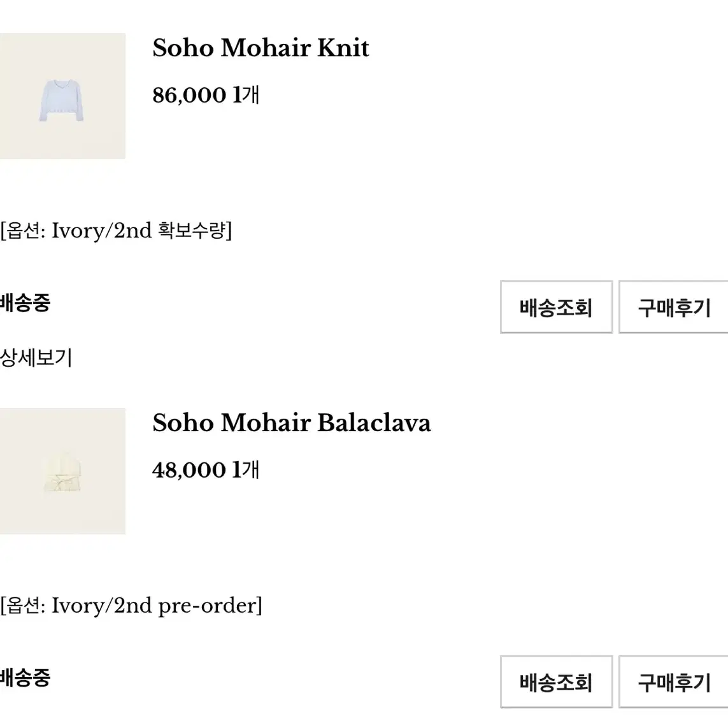Image resolution: width=728 pixels, height=728 pixels.
Task: Open the 상세보기 details link
Action: tap(36, 357)
